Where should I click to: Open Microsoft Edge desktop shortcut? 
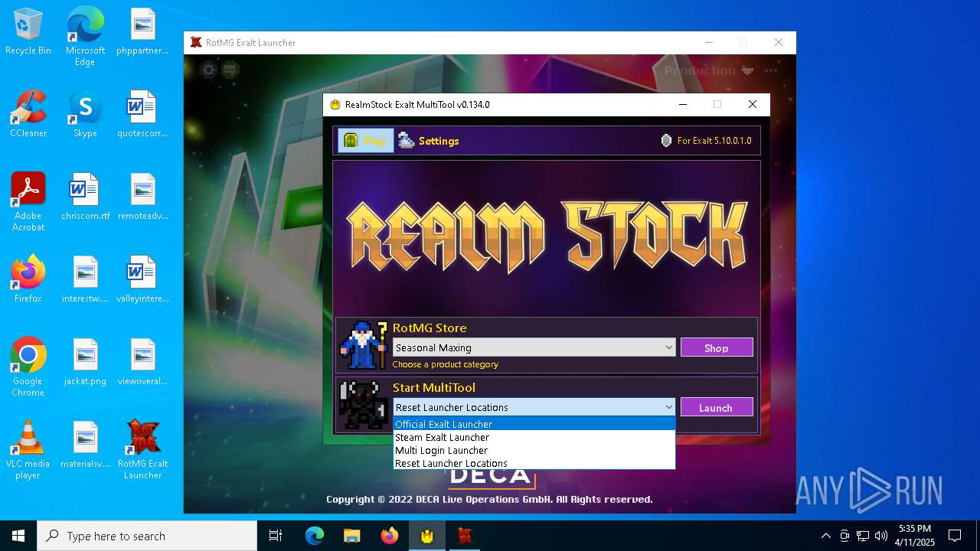coord(85,37)
